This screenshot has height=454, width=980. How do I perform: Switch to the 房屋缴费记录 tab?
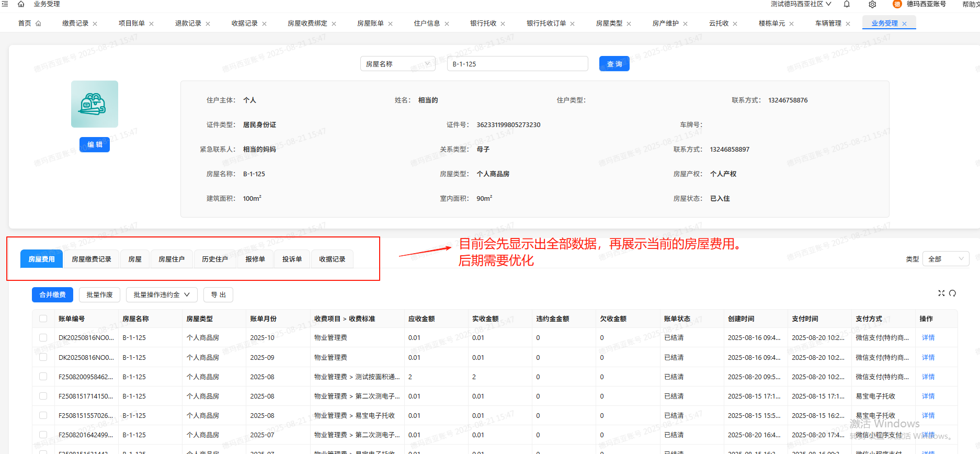(92, 259)
